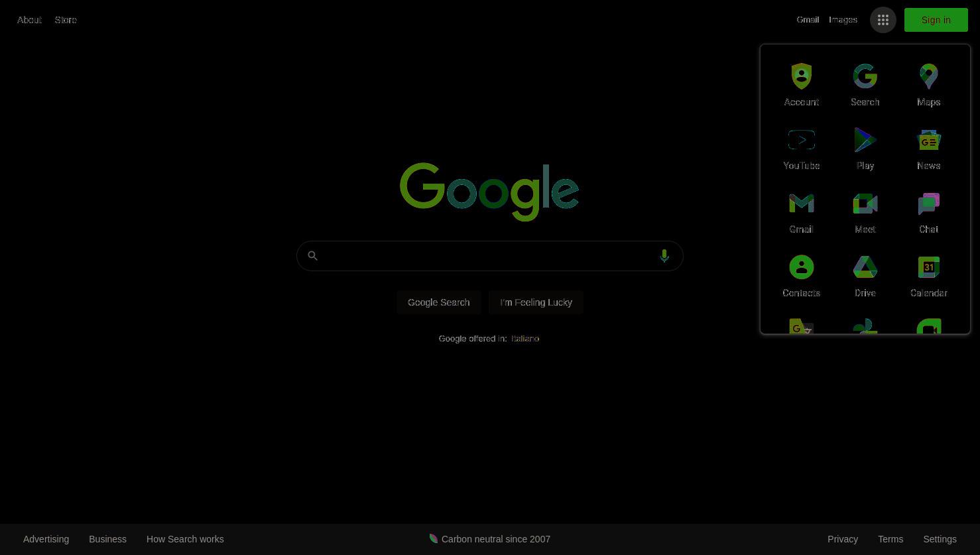Open the Settings footer menu

940,539
